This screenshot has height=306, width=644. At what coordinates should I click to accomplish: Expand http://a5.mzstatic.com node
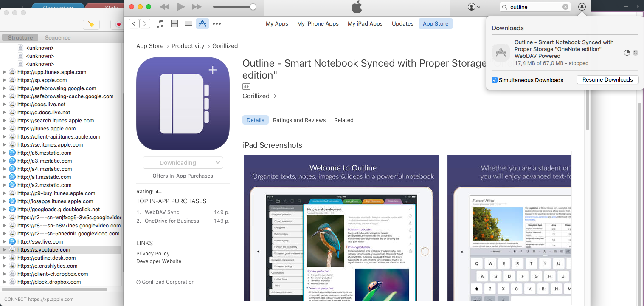pyautogui.click(x=5, y=153)
